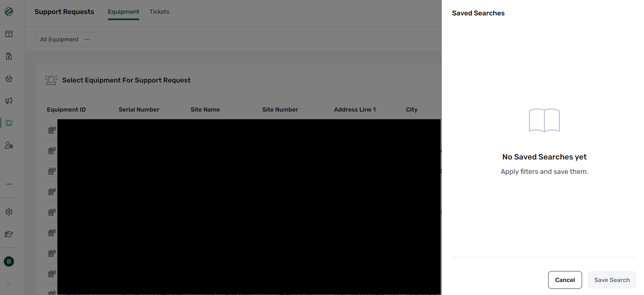Open the user avatar labeled B
Image resolution: width=644 pixels, height=295 pixels.
point(9,261)
